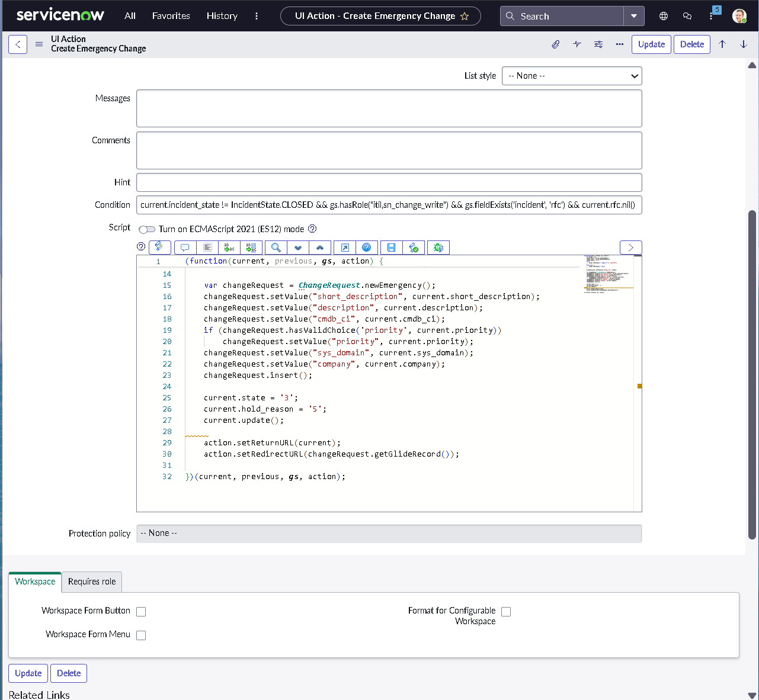Turn on ECMAScript 2021 (ES12) mode
The width and height of the screenshot is (759, 700).
[147, 230]
